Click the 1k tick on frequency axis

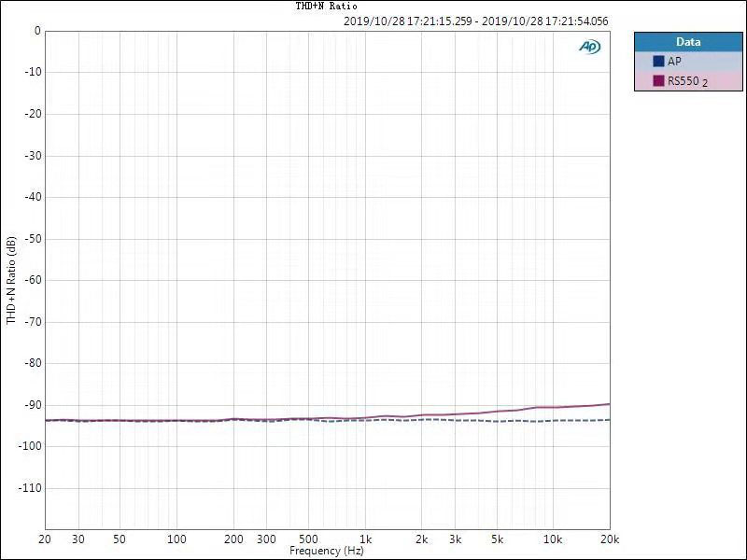click(x=366, y=540)
